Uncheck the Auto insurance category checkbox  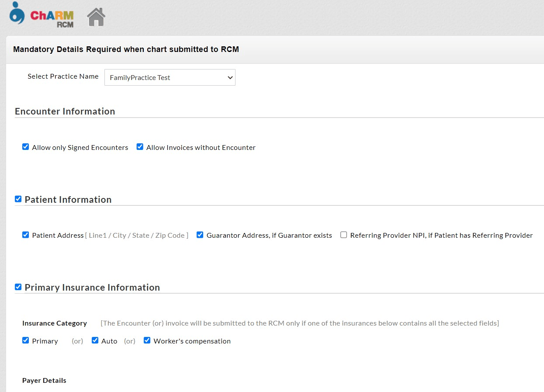point(95,340)
